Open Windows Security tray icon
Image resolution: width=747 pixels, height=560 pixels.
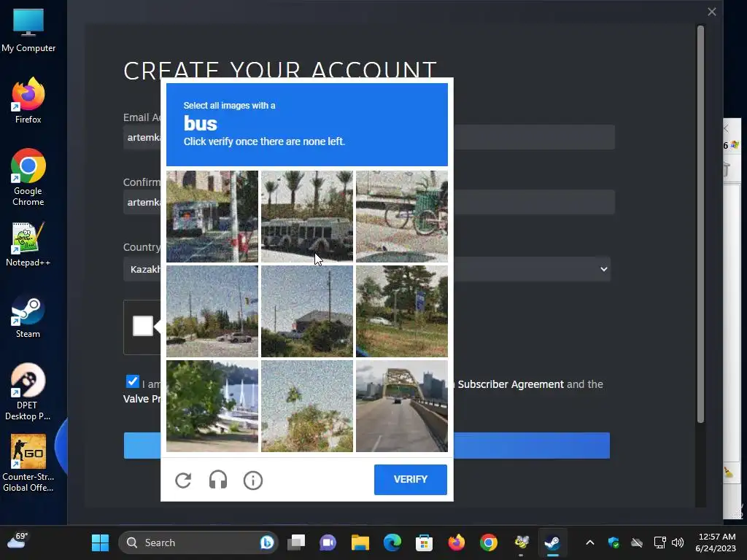point(614,542)
